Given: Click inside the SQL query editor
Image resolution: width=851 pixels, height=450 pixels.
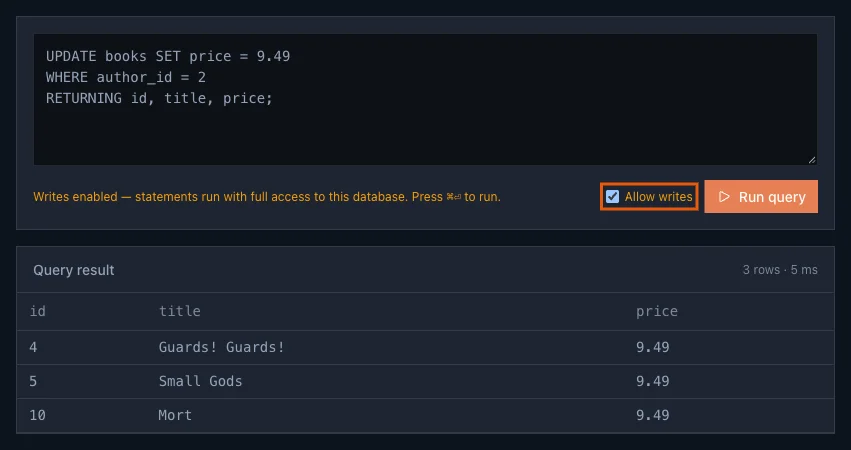Looking at the screenshot, I should tap(425, 99).
